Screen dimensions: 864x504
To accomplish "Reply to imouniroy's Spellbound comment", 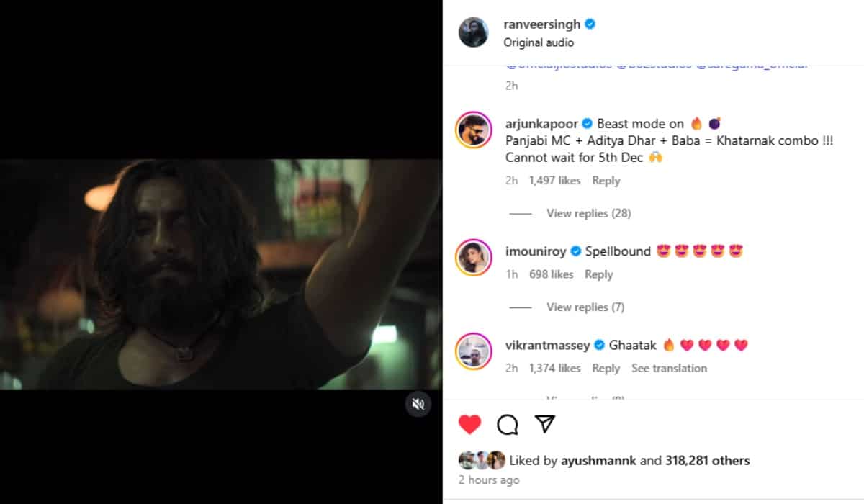I will pyautogui.click(x=598, y=274).
